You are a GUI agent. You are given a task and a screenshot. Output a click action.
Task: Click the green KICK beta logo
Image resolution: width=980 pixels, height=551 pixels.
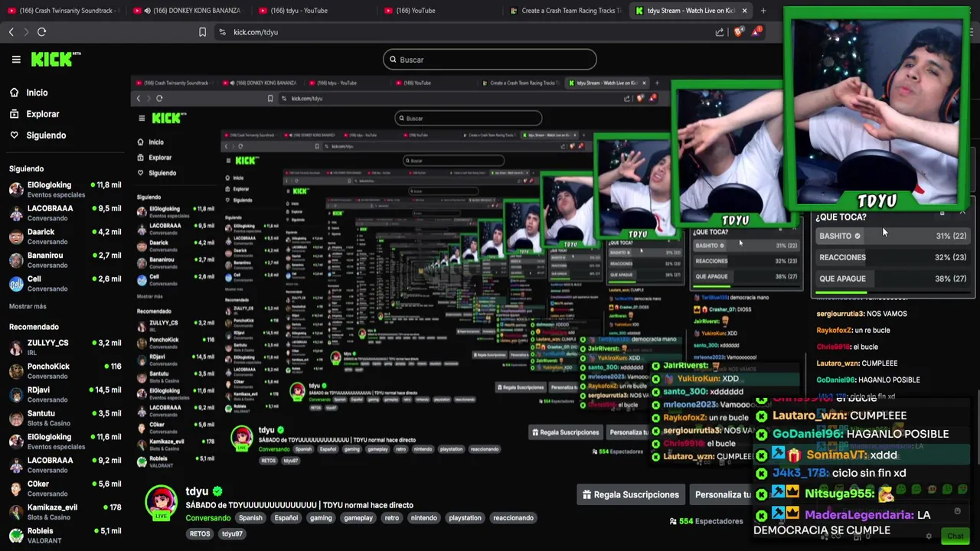click(x=56, y=59)
